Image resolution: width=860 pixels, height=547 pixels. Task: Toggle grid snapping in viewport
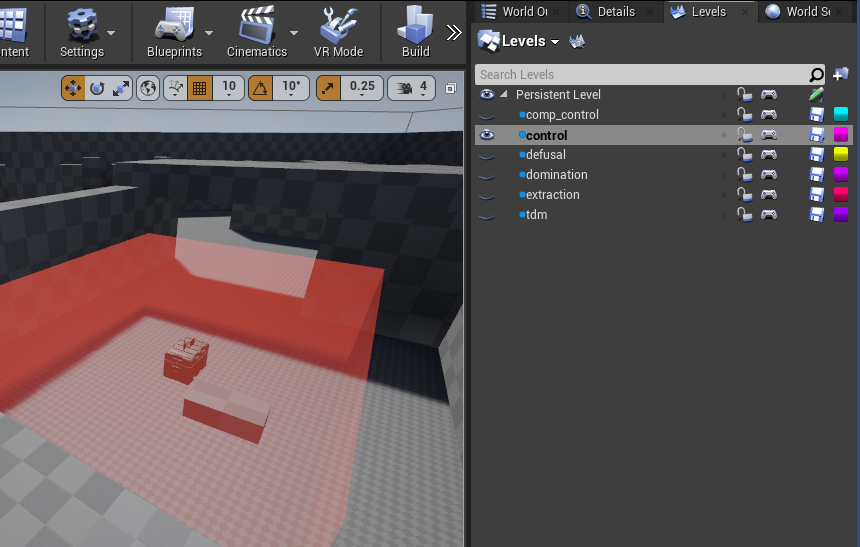coord(200,88)
